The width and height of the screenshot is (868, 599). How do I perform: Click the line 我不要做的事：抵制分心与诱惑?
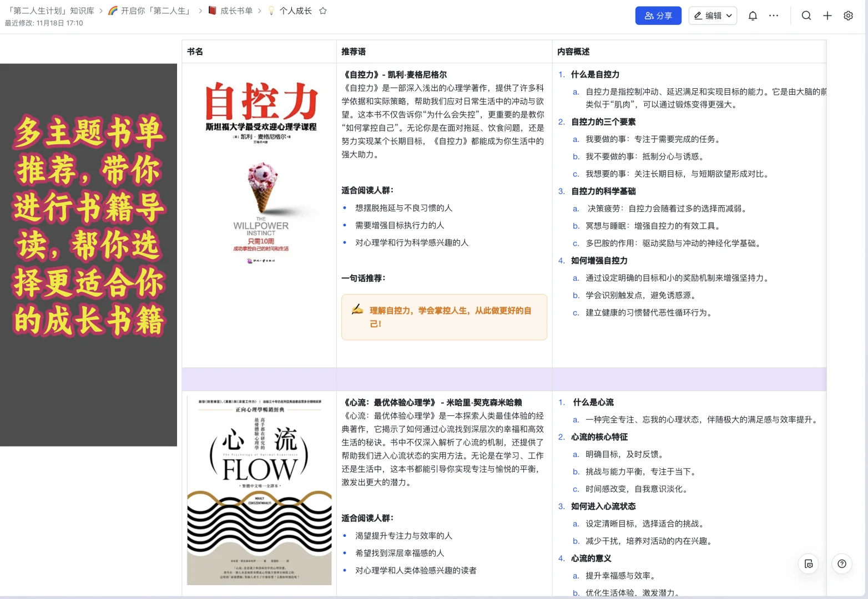pos(644,156)
